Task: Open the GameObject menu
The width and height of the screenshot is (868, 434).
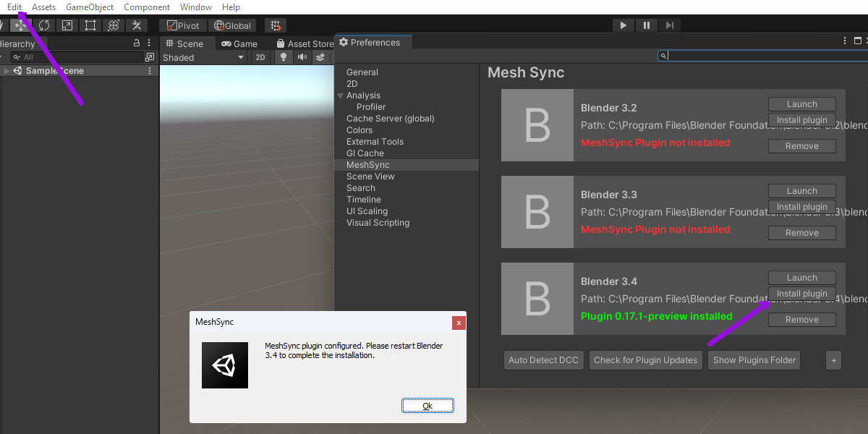Action: 90,7
